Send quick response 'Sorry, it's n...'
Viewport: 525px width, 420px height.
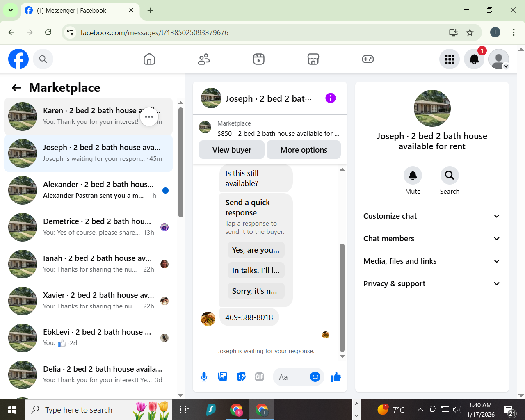(256, 291)
